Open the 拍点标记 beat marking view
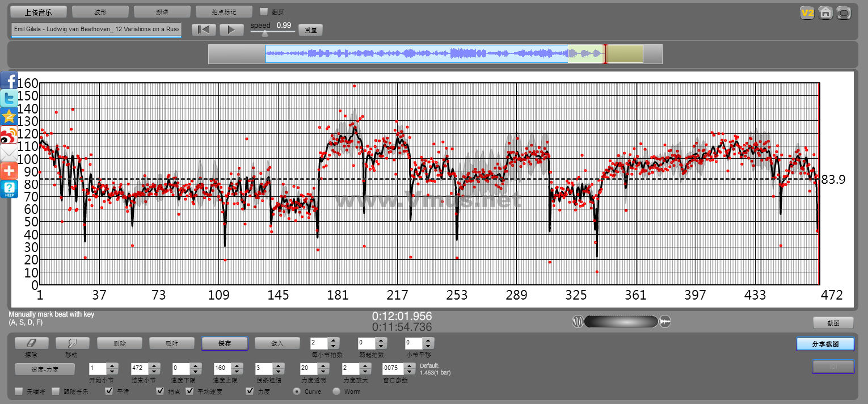Viewport: 868px width, 404px height. [x=224, y=12]
